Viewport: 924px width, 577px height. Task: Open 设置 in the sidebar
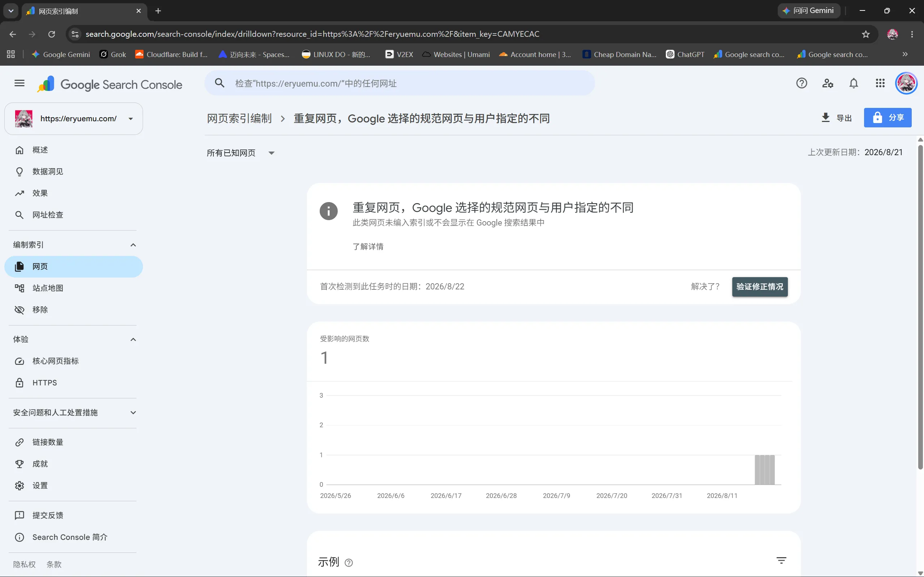pyautogui.click(x=74, y=486)
